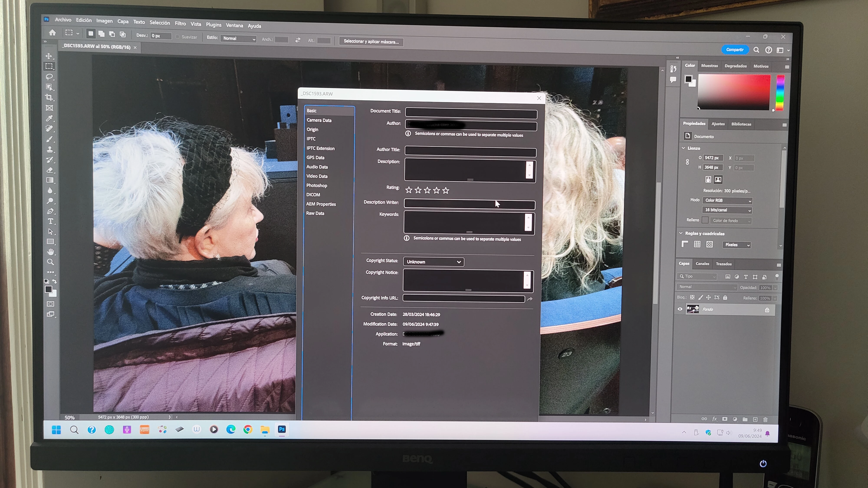Switch to the Camera Data section

[x=319, y=120]
